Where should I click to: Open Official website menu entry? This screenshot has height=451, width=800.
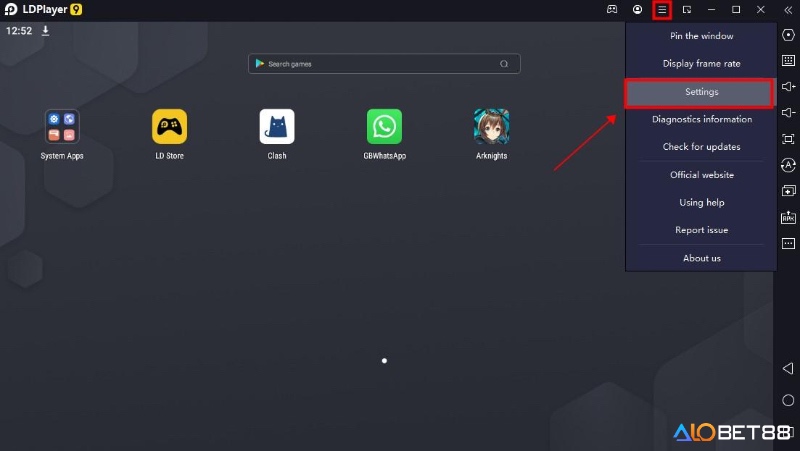[x=701, y=174]
